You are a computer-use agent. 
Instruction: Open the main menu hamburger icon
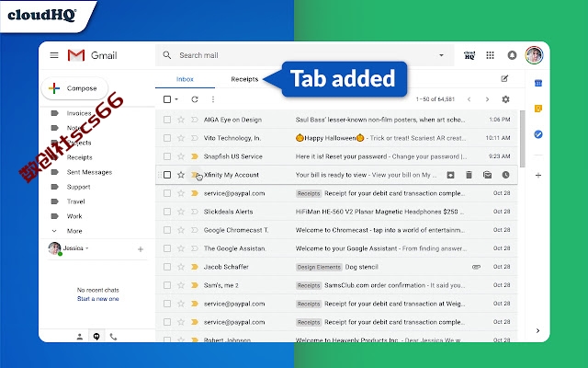click(x=54, y=55)
